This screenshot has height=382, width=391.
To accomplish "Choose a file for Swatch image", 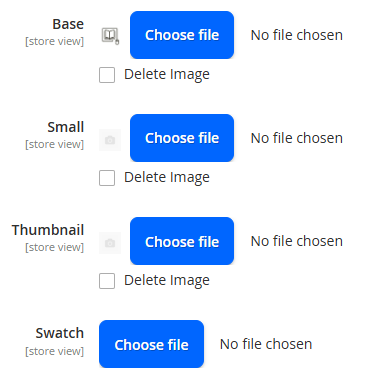I will click(x=151, y=344).
